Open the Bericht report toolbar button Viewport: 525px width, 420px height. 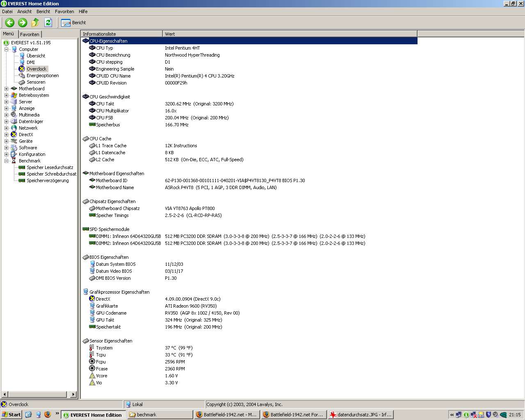coord(74,23)
